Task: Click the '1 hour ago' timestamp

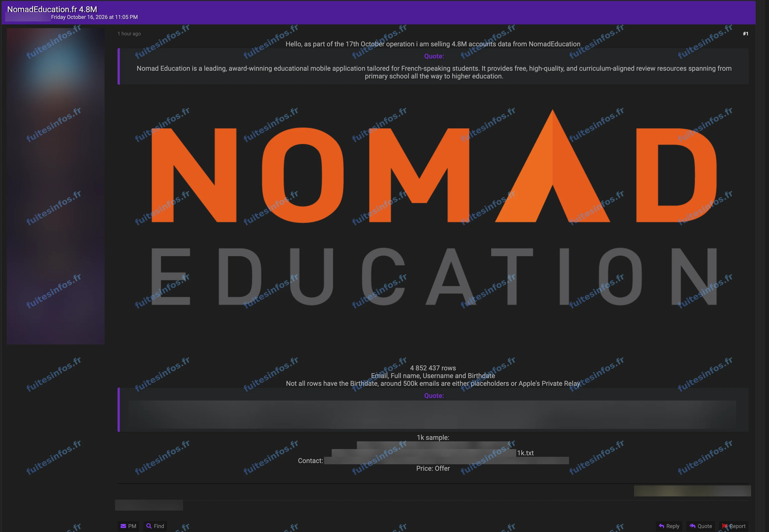Action: coord(129,34)
